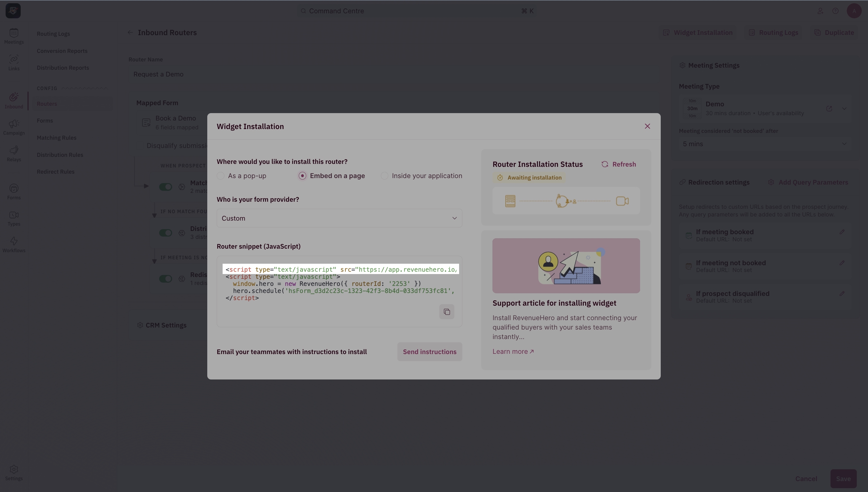This screenshot has width=868, height=492.
Task: Open Relays in the left sidebar
Action: coord(14,154)
